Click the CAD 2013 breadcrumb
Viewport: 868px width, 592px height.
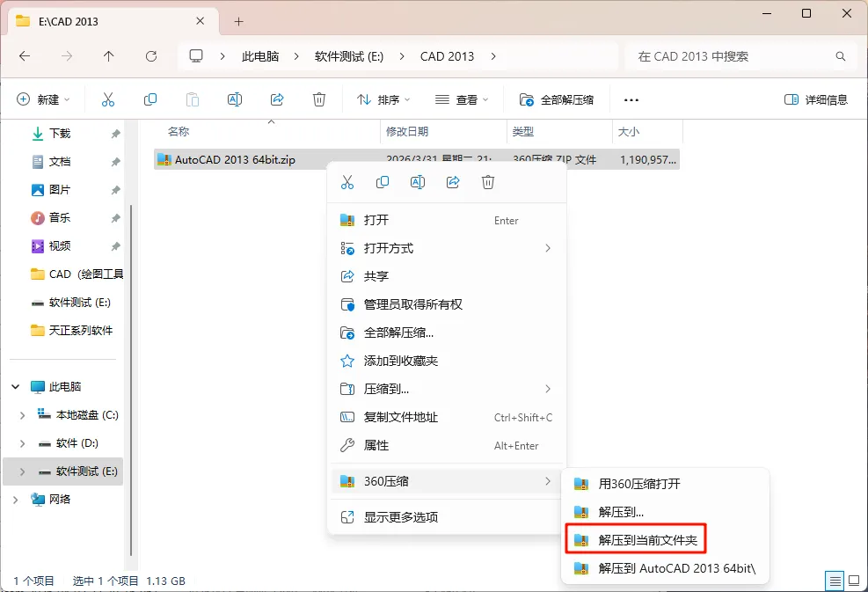point(448,56)
